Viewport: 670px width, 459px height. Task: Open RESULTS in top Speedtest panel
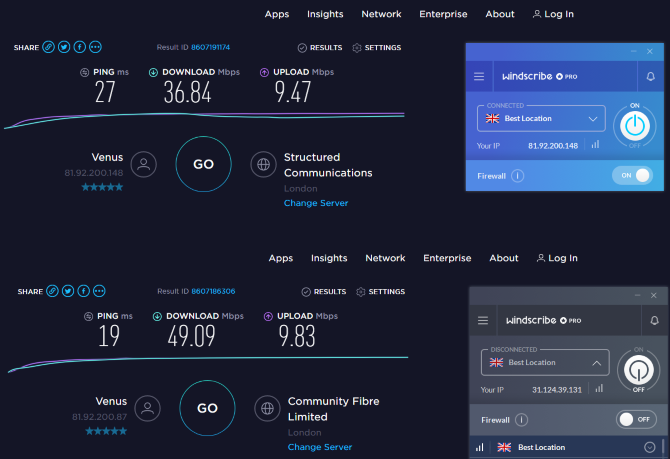[320, 47]
